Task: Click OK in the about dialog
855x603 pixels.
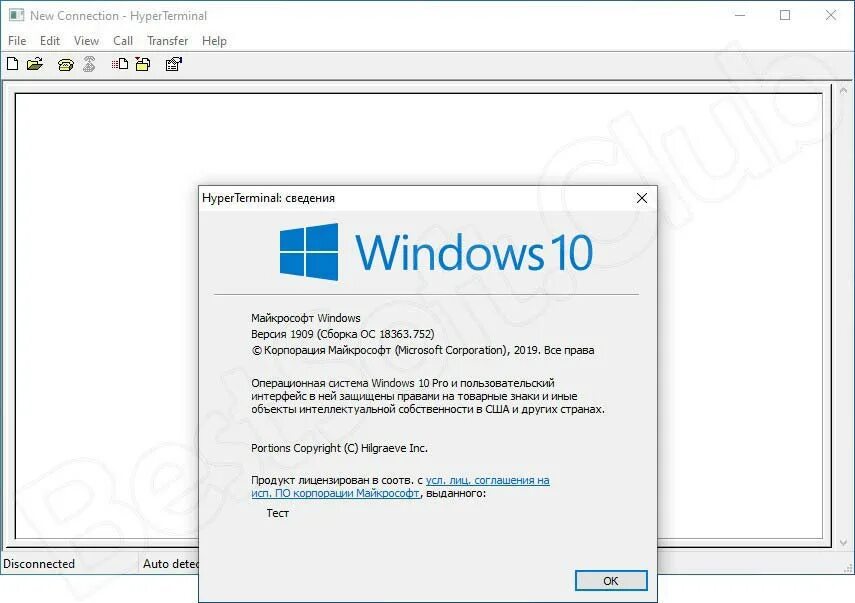Action: 611,581
